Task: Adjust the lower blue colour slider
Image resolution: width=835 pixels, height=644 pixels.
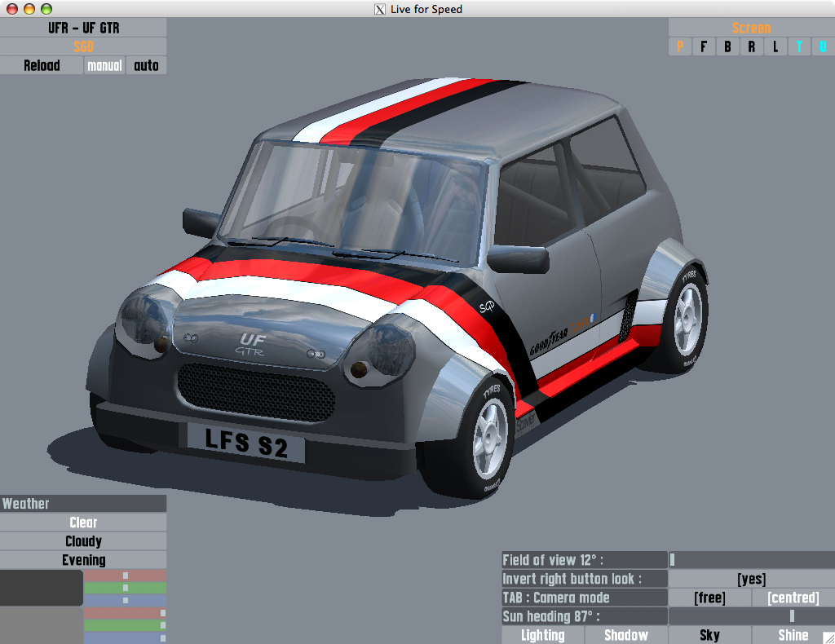Action: (125, 637)
